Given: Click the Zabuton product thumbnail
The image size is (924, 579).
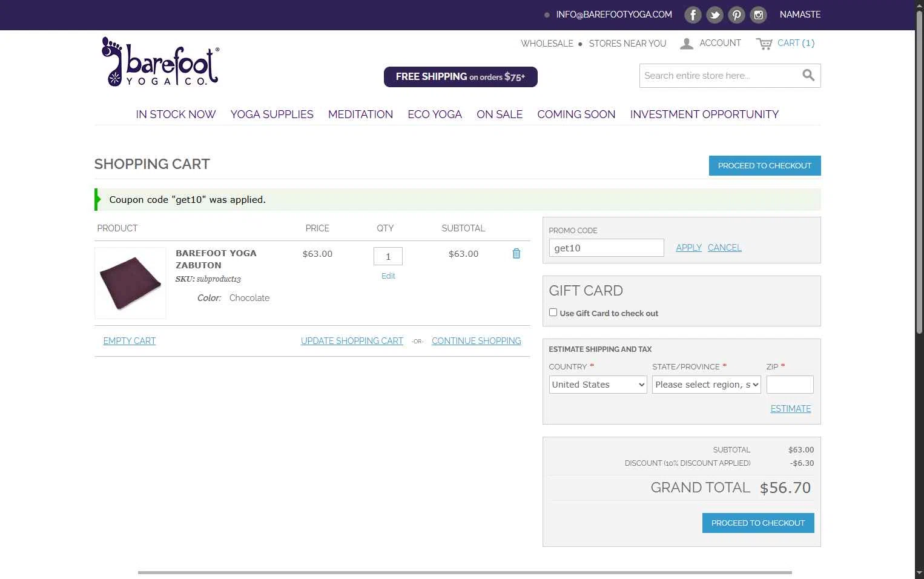Looking at the screenshot, I should tap(130, 283).
